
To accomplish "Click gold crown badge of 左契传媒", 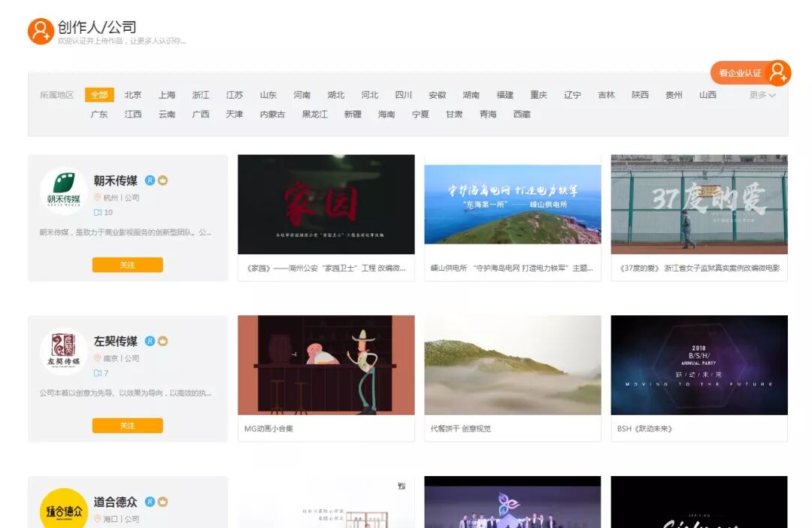I will pos(162,341).
